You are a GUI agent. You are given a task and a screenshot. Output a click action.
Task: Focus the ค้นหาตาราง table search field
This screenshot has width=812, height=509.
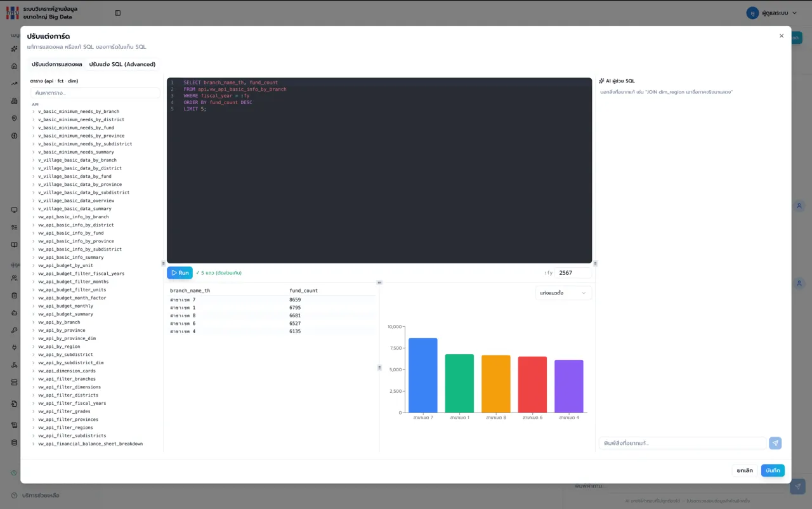point(95,93)
